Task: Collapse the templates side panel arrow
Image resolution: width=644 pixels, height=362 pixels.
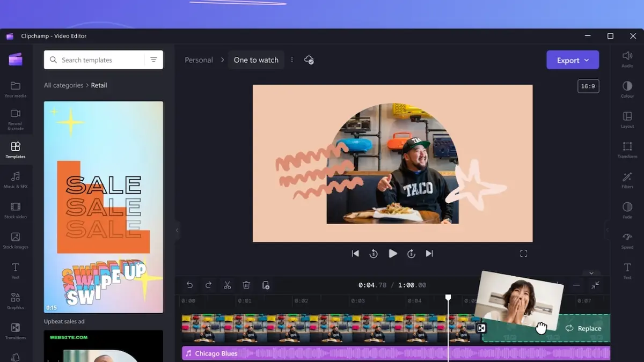Action: (177, 231)
